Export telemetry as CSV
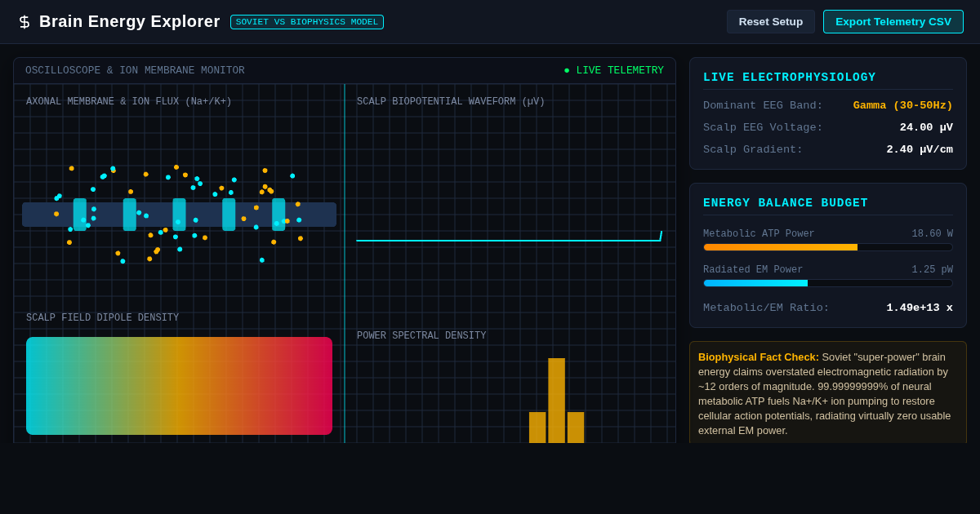This screenshot has width=980, height=514. (893, 22)
